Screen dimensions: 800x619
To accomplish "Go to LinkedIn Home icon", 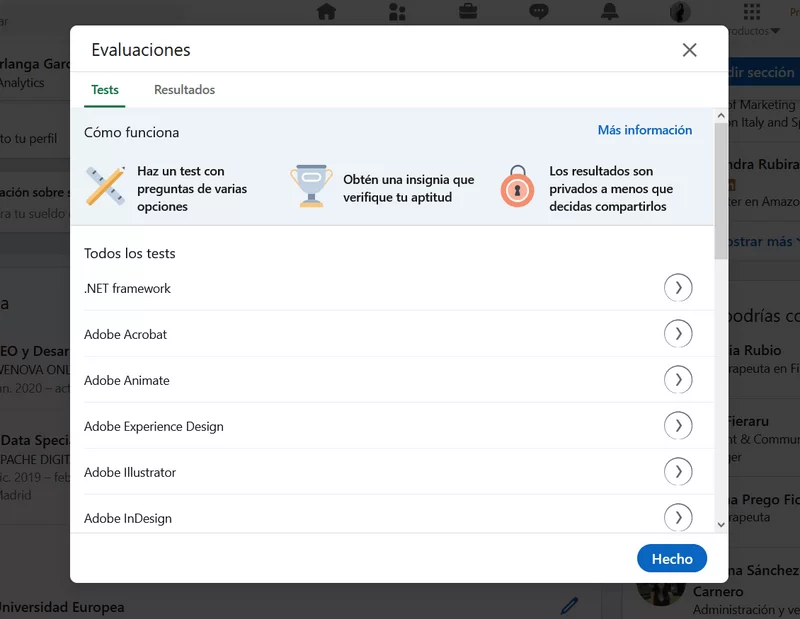I will tap(327, 11).
